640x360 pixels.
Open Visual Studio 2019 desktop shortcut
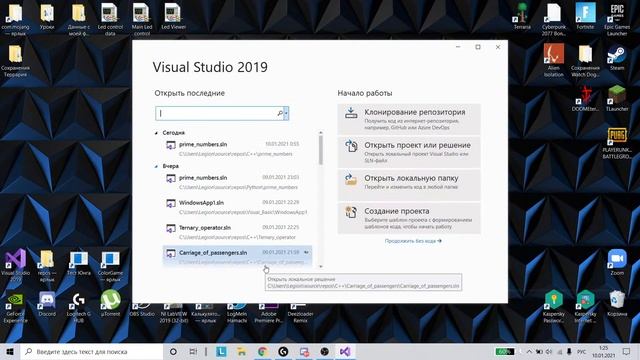pyautogui.click(x=16, y=265)
